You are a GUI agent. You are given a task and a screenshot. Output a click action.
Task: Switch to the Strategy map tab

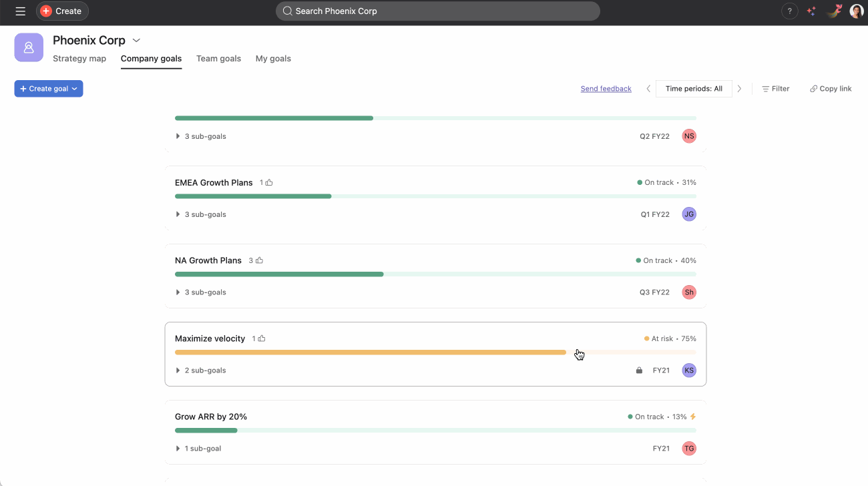[79, 59]
